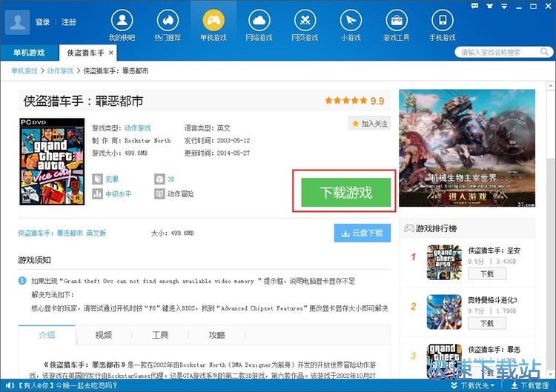Open the skin shirt icon in title bar
The width and height of the screenshot is (556, 392).
[x=490, y=6]
